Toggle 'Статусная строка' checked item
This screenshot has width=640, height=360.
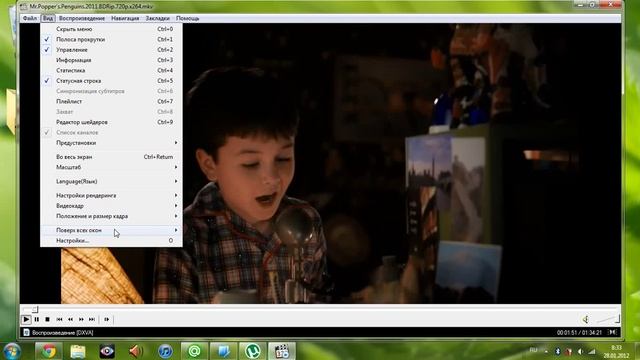pos(111,81)
